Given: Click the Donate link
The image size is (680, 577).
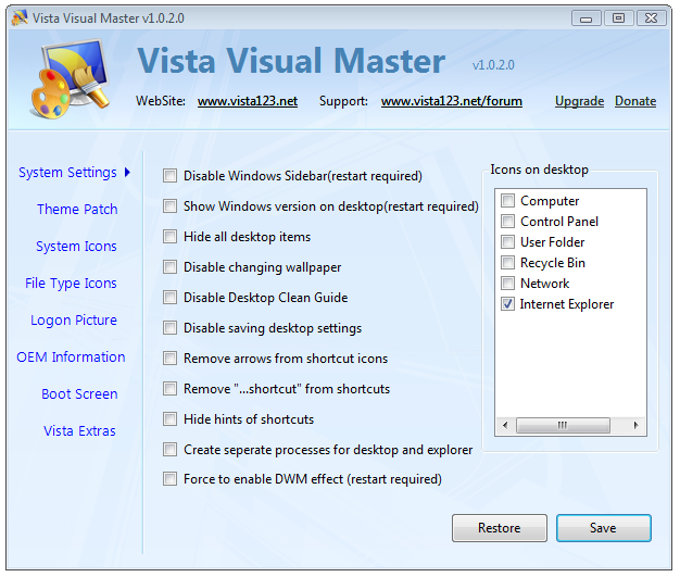Looking at the screenshot, I should [635, 101].
